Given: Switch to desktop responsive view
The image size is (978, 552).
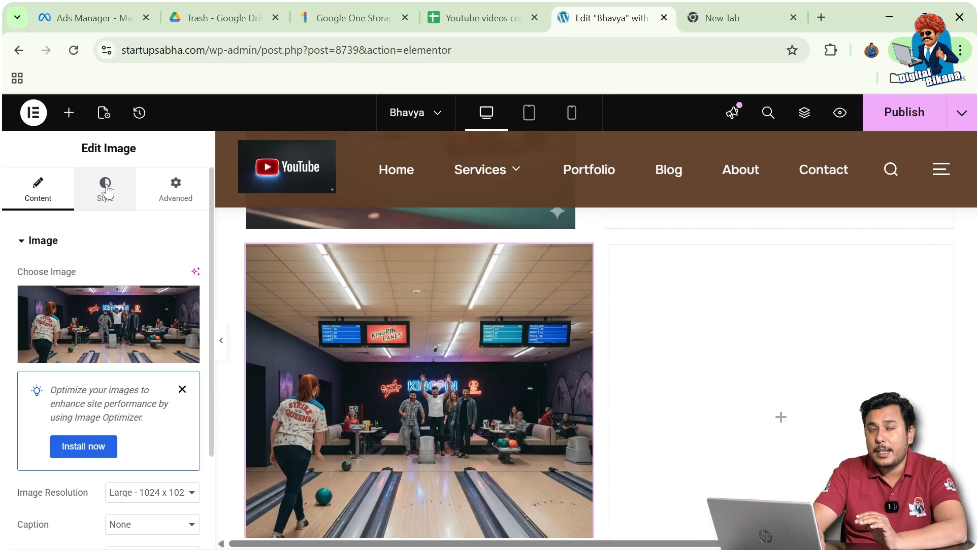Looking at the screenshot, I should 487,113.
